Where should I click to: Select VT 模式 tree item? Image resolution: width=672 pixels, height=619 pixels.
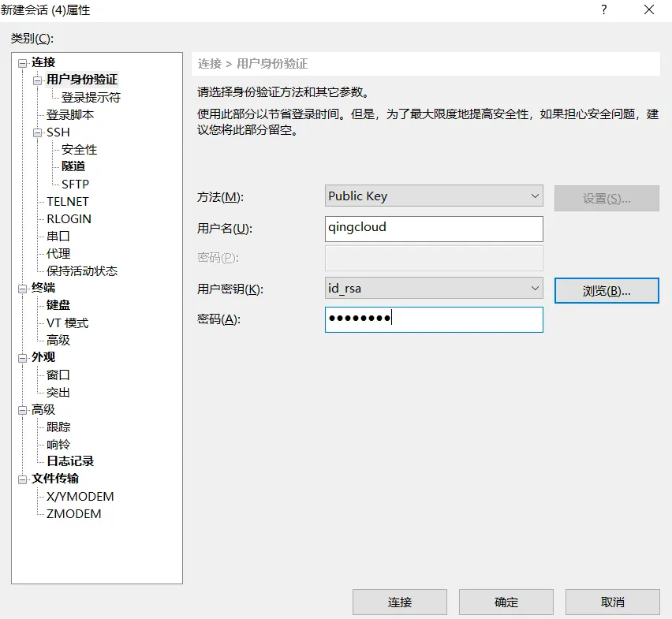click(67, 323)
